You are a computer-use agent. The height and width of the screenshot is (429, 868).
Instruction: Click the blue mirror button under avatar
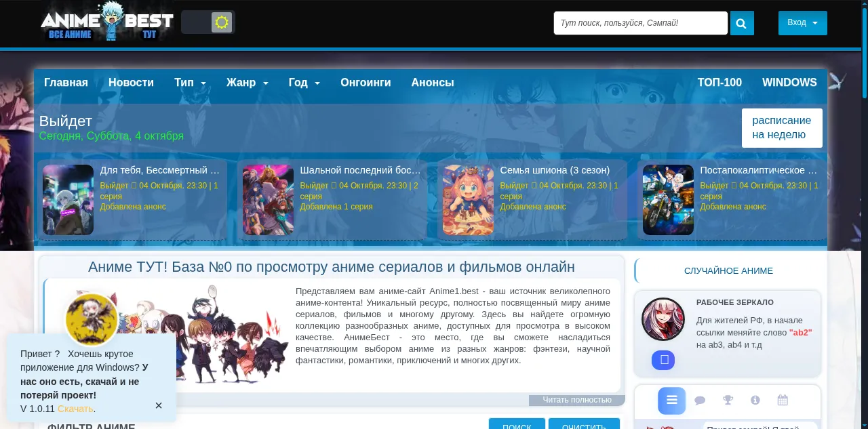coord(663,360)
